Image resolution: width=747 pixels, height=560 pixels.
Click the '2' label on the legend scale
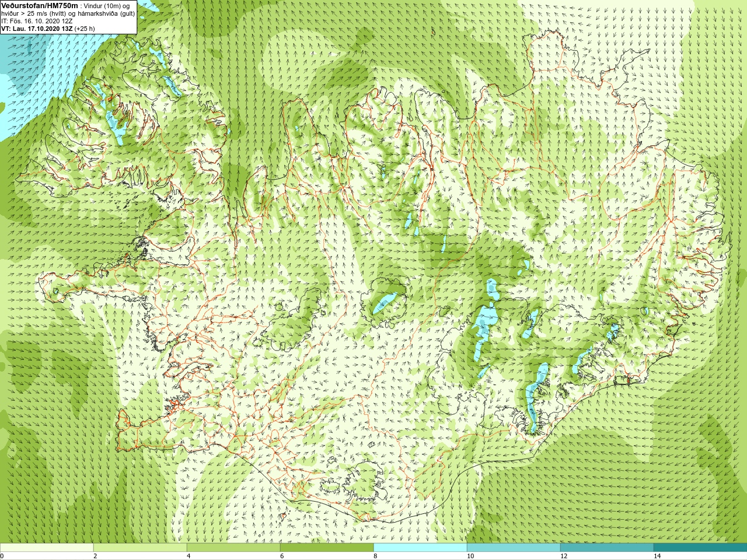(95, 556)
